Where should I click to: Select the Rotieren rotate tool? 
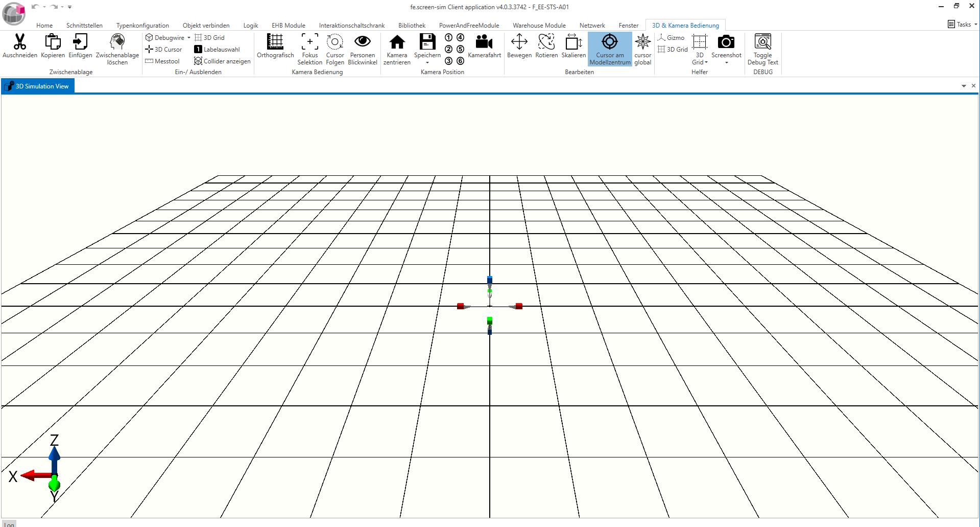[546, 46]
